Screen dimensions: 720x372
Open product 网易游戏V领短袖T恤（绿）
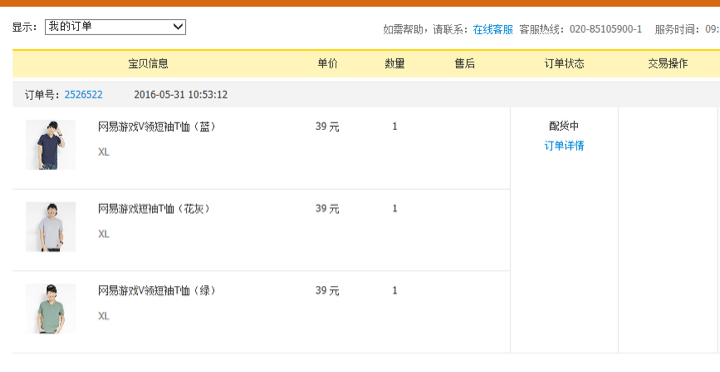pyautogui.click(x=157, y=290)
